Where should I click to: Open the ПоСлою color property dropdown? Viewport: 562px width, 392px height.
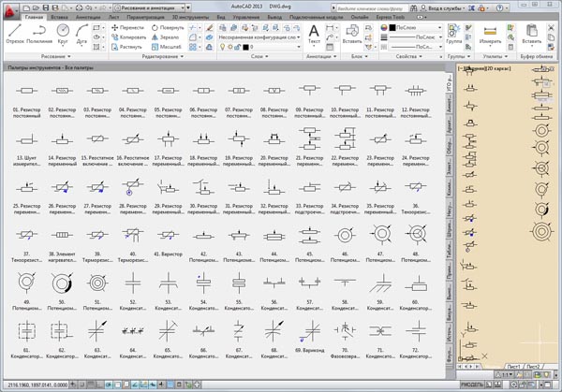point(413,27)
